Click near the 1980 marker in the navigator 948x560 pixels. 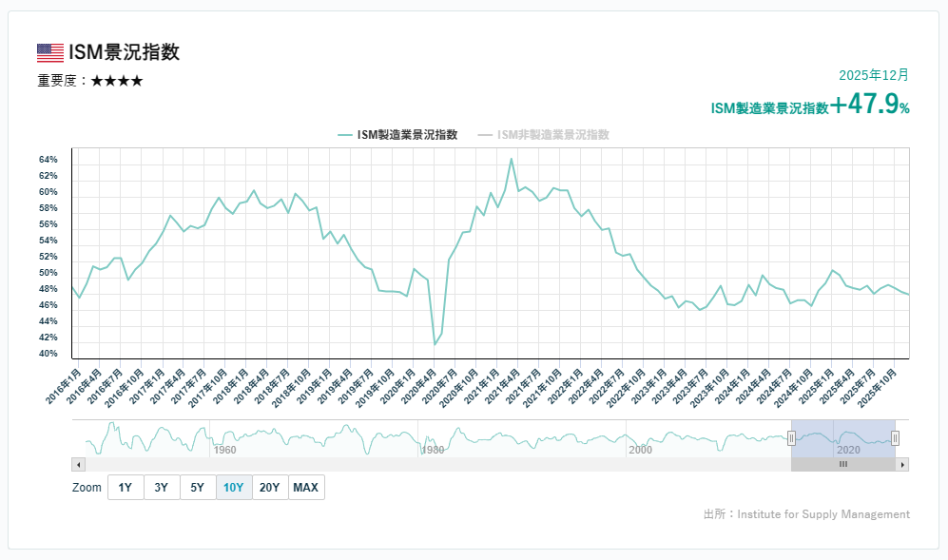coord(435,450)
